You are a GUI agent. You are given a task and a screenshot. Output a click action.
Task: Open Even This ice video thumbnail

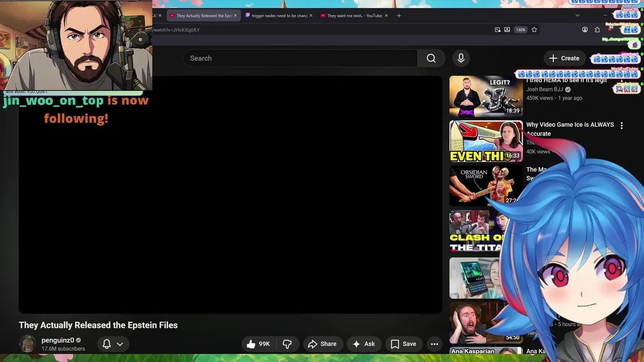(486, 141)
